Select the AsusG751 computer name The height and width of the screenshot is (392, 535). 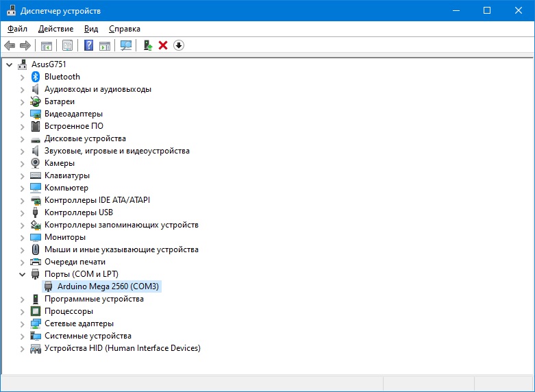(x=49, y=64)
